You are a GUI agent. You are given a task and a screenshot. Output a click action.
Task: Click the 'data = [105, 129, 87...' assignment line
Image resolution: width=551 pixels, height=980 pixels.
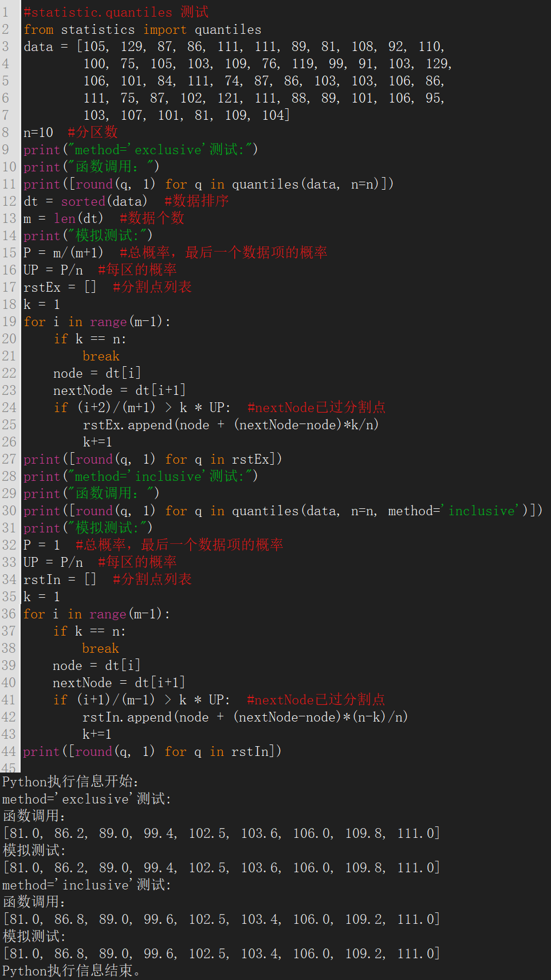coord(234,46)
